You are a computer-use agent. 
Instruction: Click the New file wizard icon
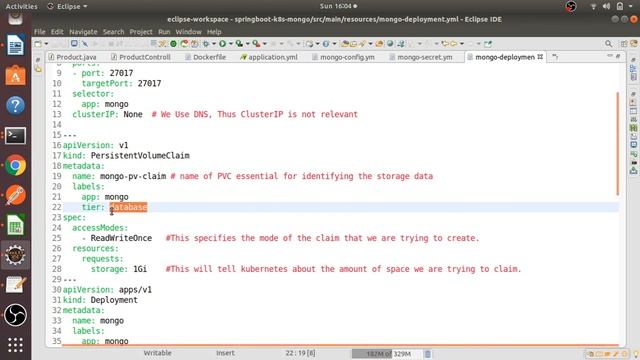[x=38, y=44]
